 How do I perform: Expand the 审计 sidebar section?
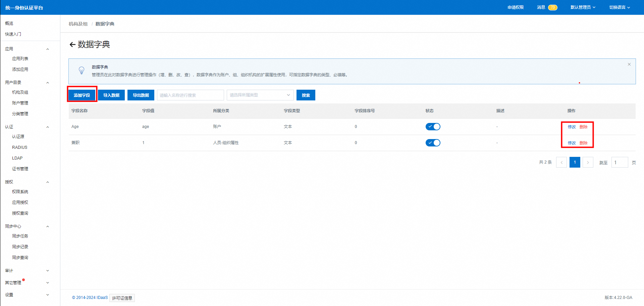coord(47,271)
